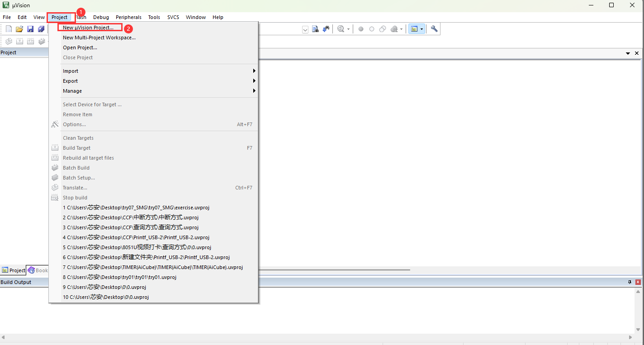Click the Save floppy disk icon
644x345 pixels.
pyautogui.click(x=30, y=29)
